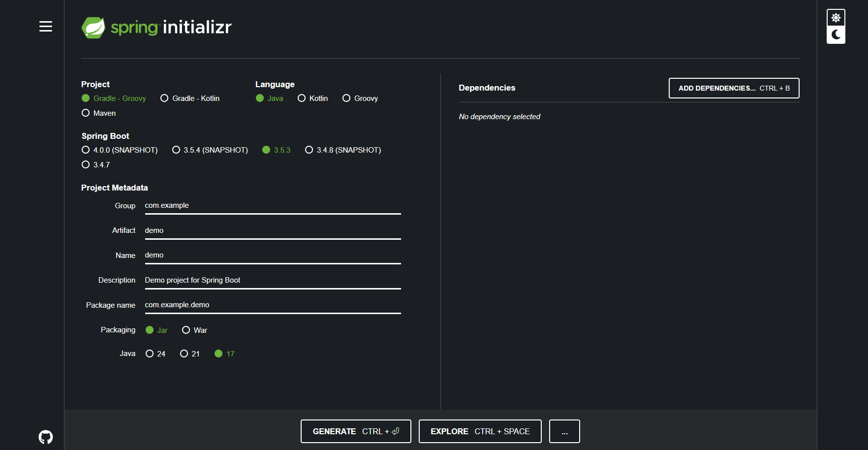This screenshot has width=868, height=450.
Task: Focus the Group input field
Action: click(273, 206)
